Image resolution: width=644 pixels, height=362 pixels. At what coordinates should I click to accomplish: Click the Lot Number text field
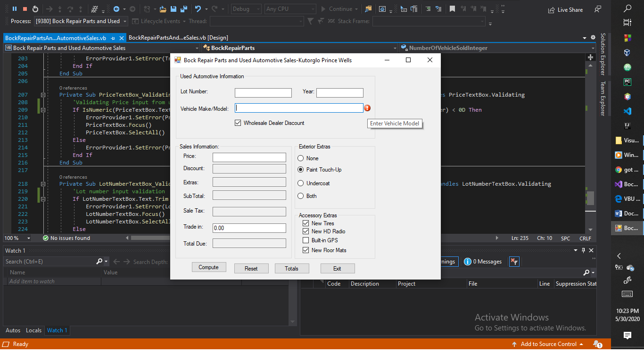coord(263,93)
